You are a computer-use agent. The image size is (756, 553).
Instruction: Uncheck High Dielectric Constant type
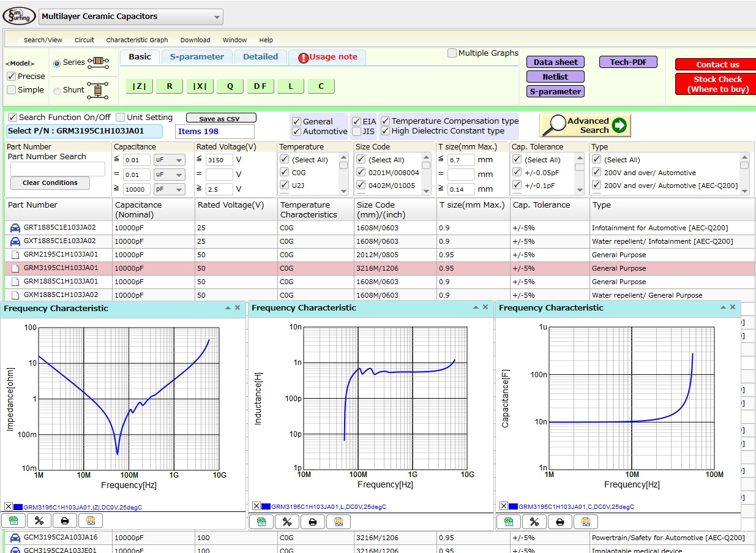386,130
